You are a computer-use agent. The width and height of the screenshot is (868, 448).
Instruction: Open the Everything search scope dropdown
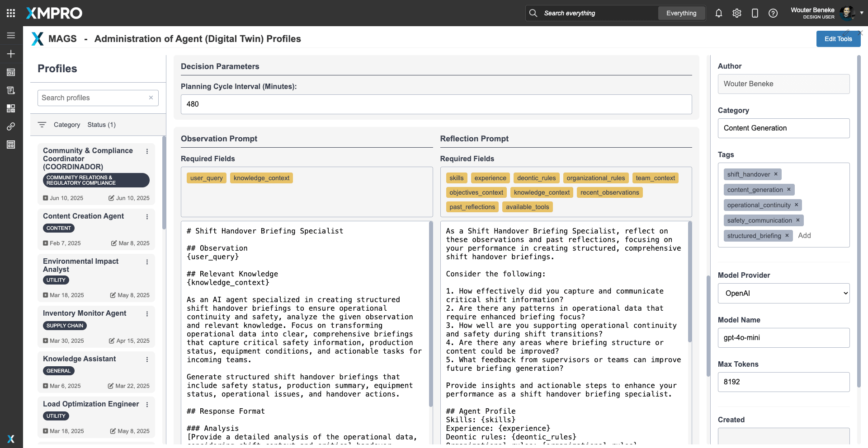(x=681, y=13)
